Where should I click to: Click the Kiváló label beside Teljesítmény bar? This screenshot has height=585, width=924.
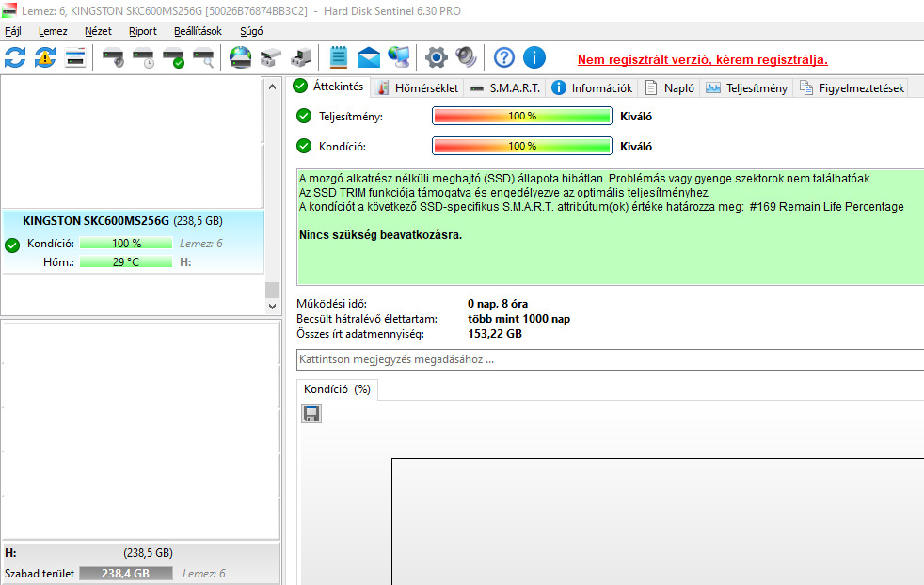tap(636, 117)
